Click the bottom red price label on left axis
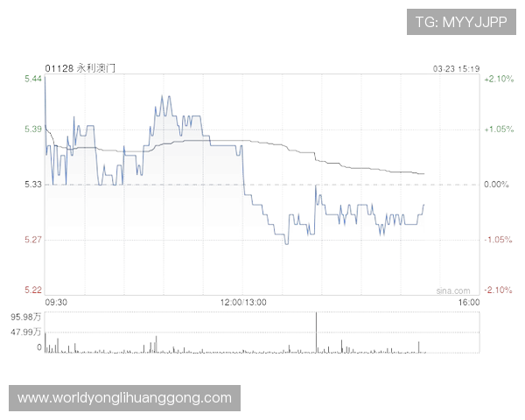This screenshot has width=525, height=420. (x=33, y=289)
